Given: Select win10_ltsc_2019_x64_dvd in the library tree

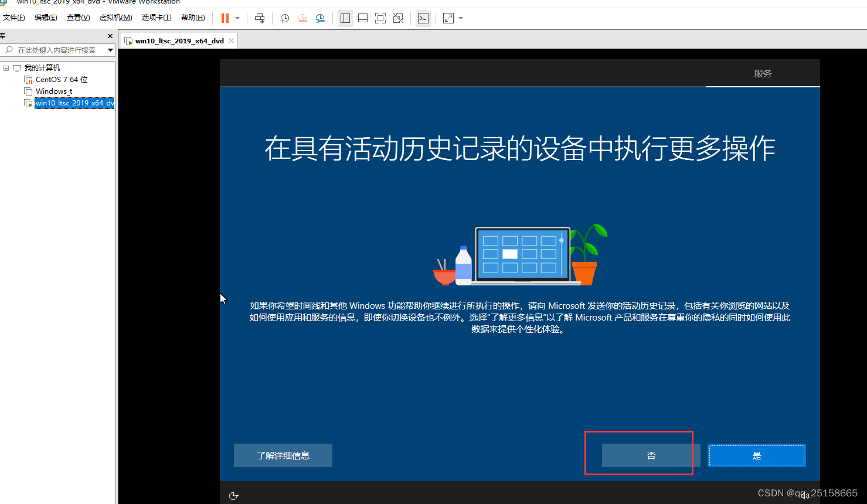Looking at the screenshot, I should (x=74, y=103).
